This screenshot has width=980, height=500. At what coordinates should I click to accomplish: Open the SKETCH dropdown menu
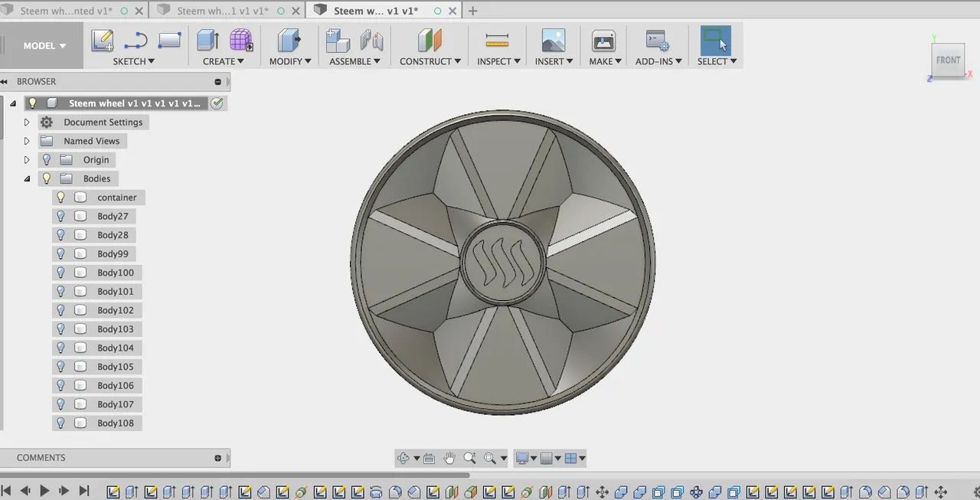[134, 61]
